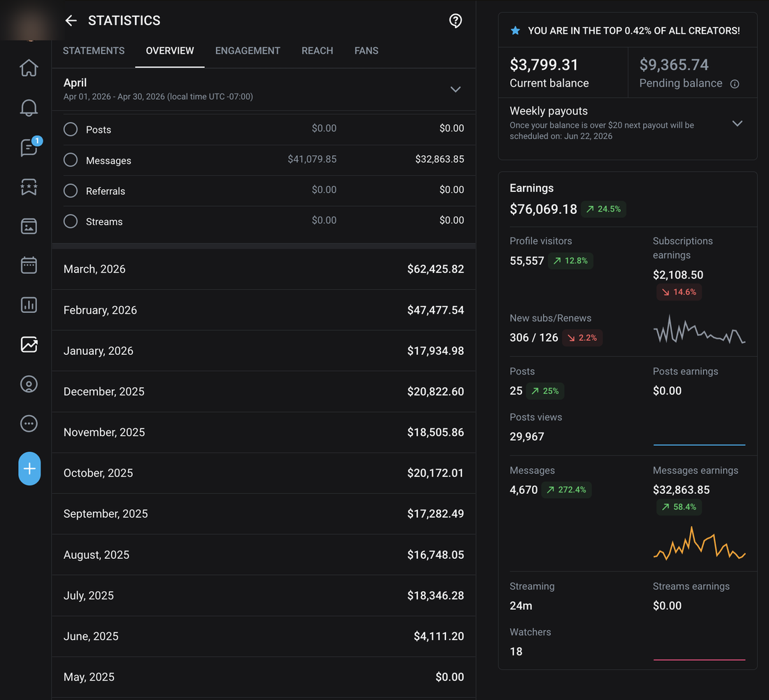The height and width of the screenshot is (700, 769).
Task: Open the Statistics line graph icon
Action: [29, 344]
